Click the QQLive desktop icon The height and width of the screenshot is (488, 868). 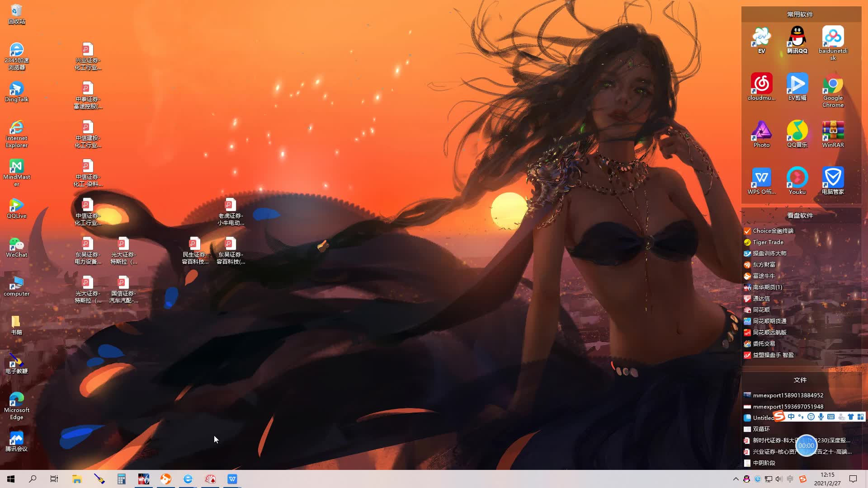pyautogui.click(x=16, y=208)
